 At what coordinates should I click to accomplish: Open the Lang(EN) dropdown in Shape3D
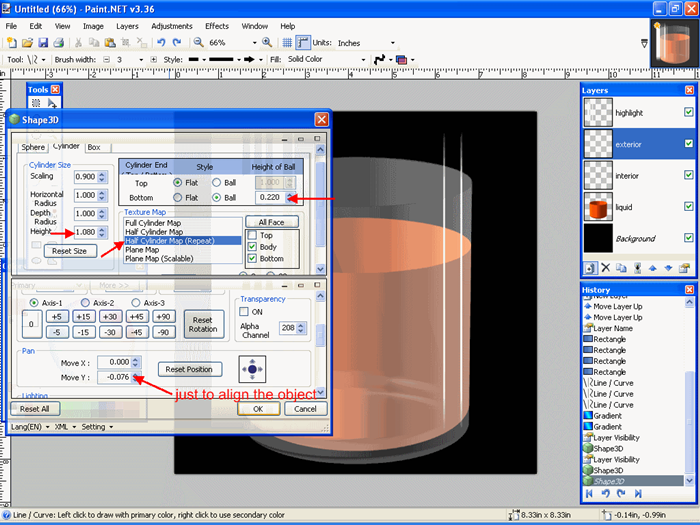(29, 427)
